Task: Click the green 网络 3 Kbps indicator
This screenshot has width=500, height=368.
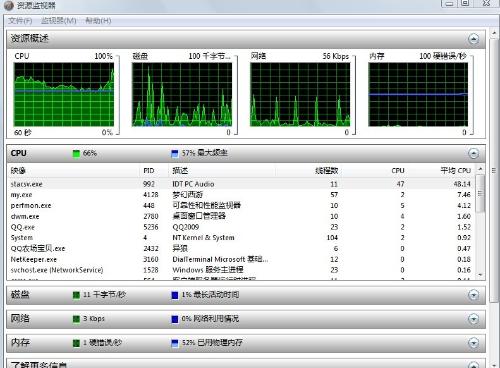Action: [x=76, y=319]
